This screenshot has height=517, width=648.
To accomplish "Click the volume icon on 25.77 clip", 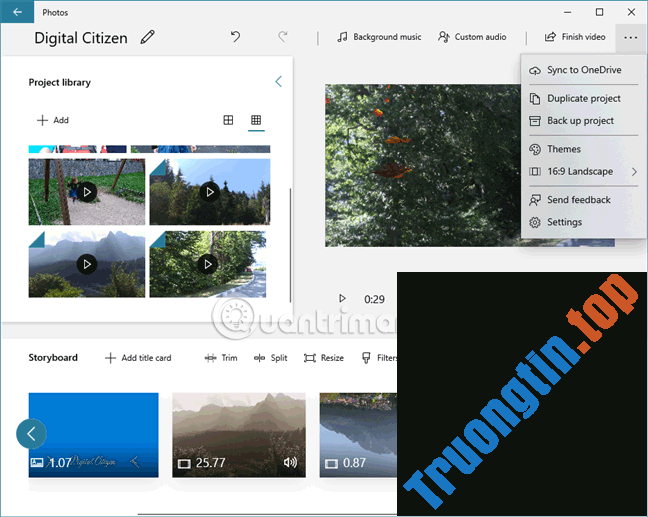I will pos(290,462).
